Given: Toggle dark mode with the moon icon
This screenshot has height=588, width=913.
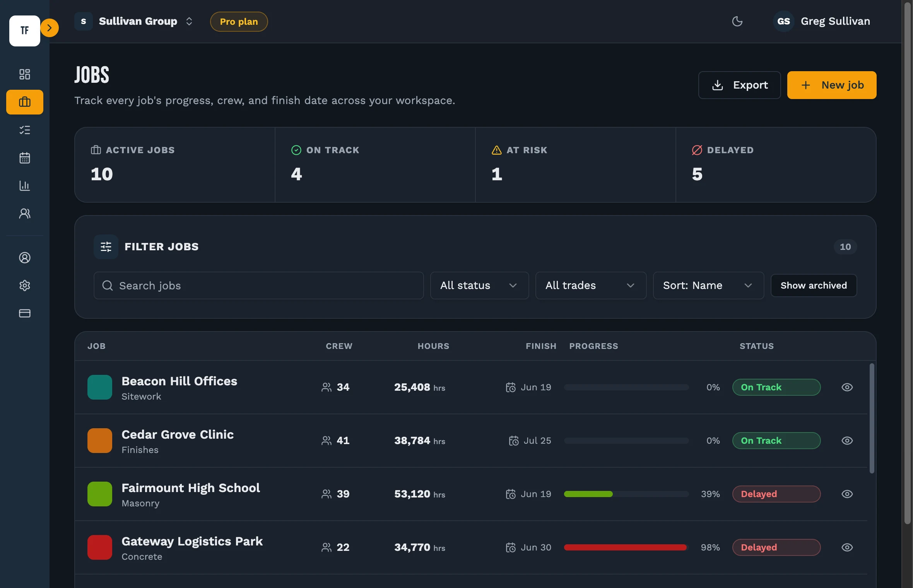Looking at the screenshot, I should click(x=737, y=21).
